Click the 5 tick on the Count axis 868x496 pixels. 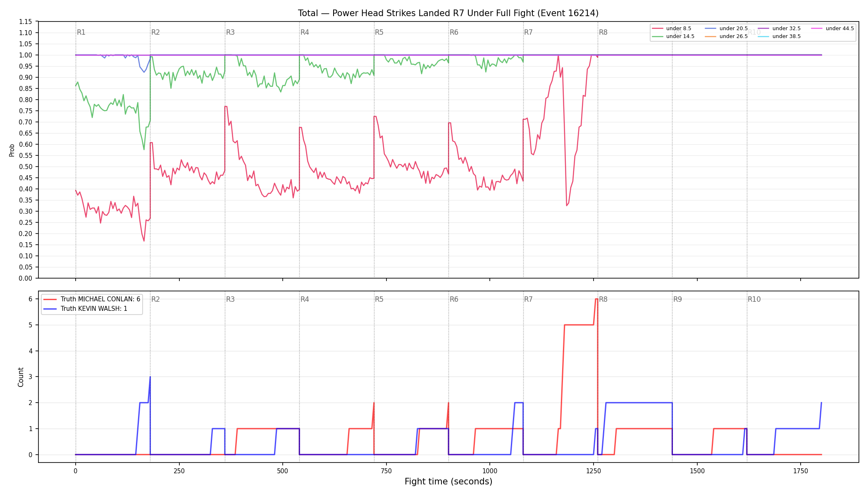coord(31,325)
